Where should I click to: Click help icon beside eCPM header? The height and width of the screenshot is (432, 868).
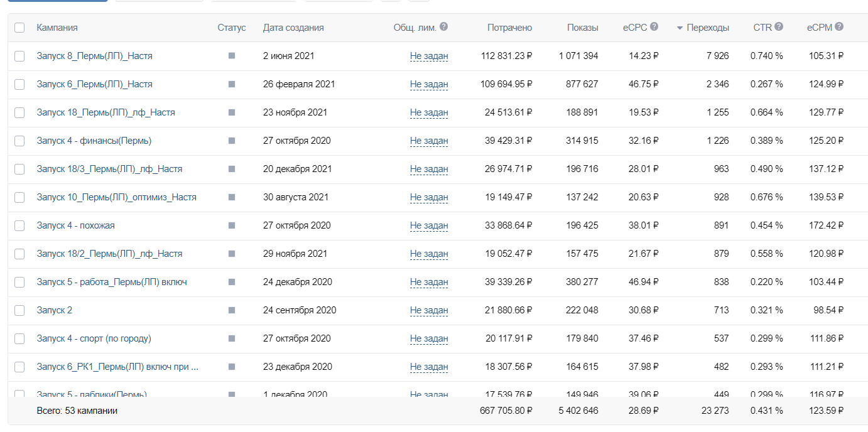(839, 27)
